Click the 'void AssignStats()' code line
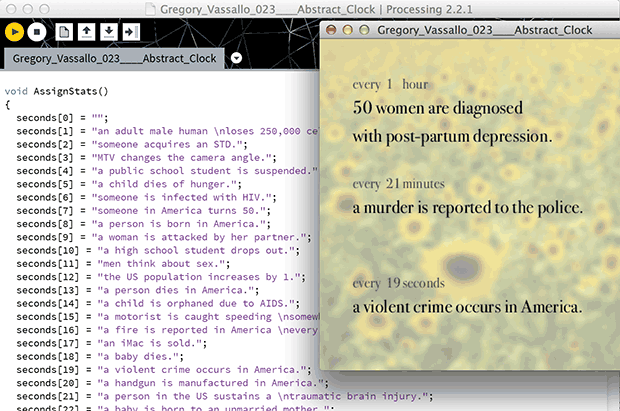Image resolution: width=620 pixels, height=411 pixels. (56, 91)
